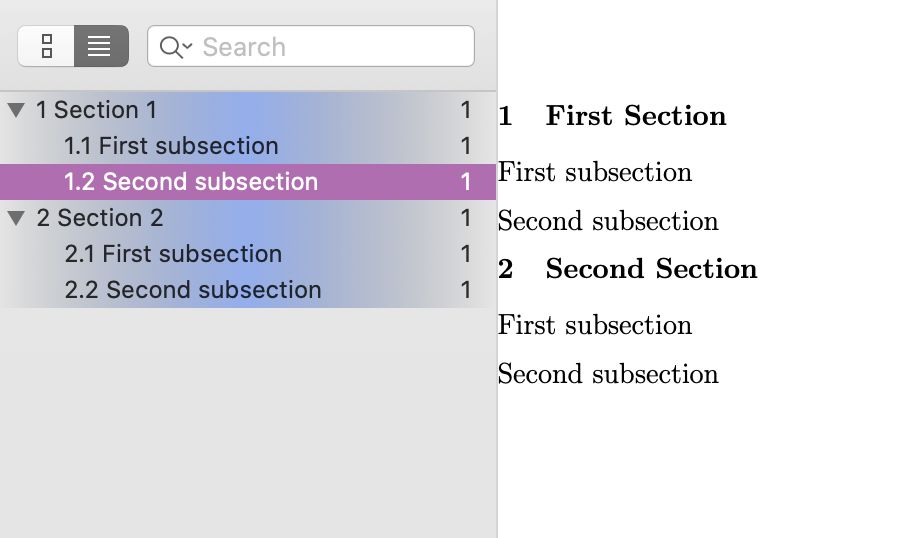910x538 pixels.
Task: Open "2.1 First subsection" outline entry
Action: [x=173, y=254]
